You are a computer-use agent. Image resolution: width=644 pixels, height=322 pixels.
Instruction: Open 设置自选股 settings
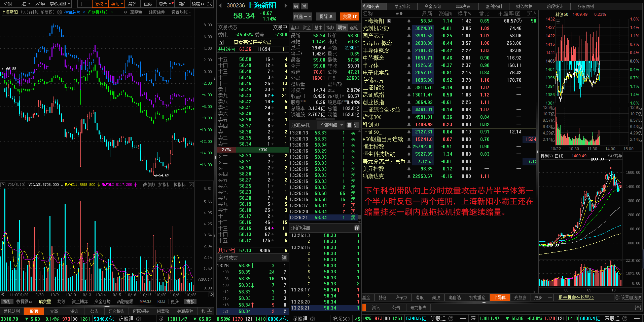(x=628, y=297)
